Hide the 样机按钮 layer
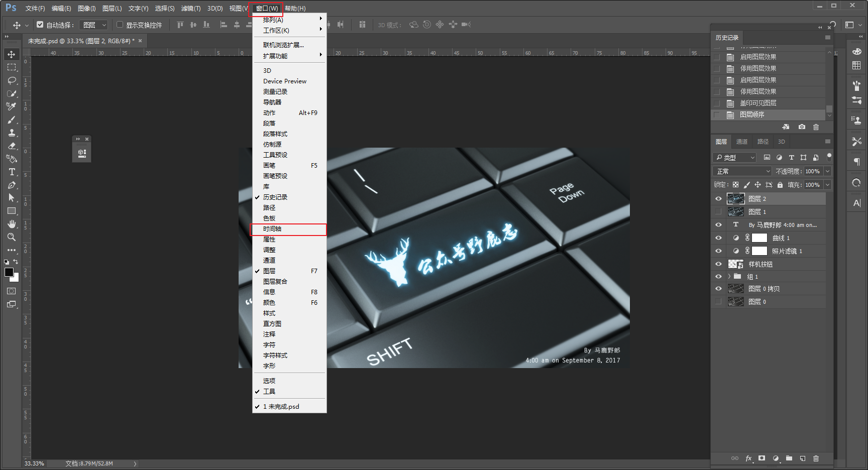 pyautogui.click(x=718, y=264)
